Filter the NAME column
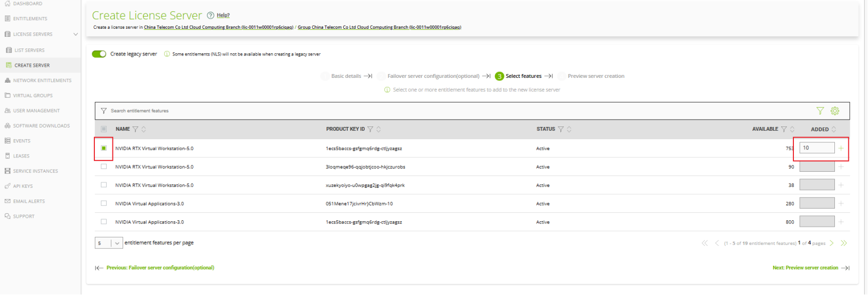The width and height of the screenshot is (868, 295). click(x=135, y=129)
